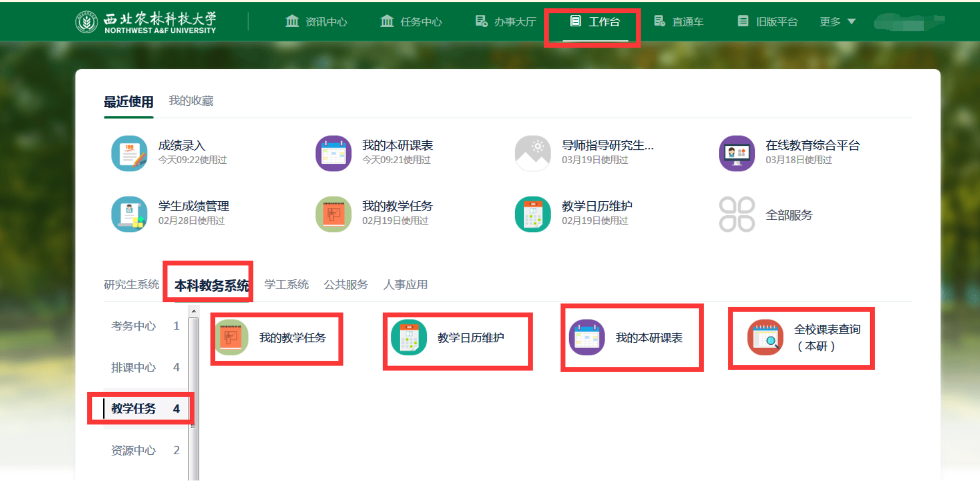Open the 学生成绩管理 icon
Image resolution: width=980 pixels, height=481 pixels.
click(129, 214)
